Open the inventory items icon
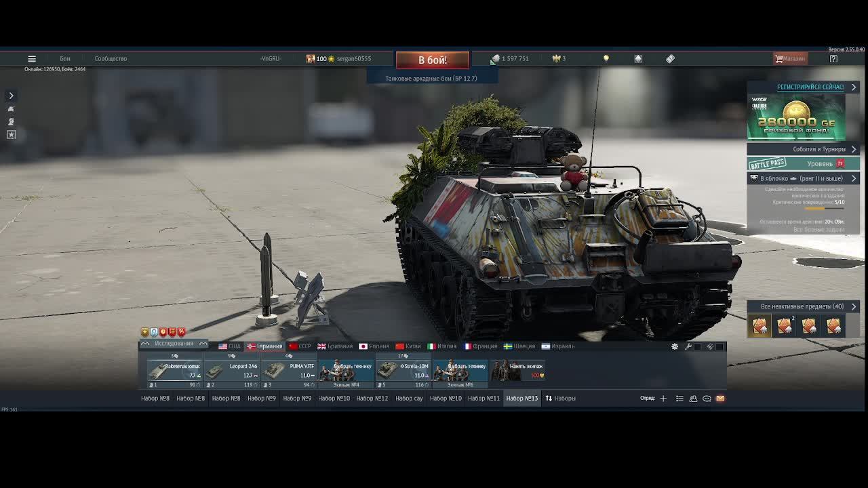The height and width of the screenshot is (488, 868). (x=670, y=59)
